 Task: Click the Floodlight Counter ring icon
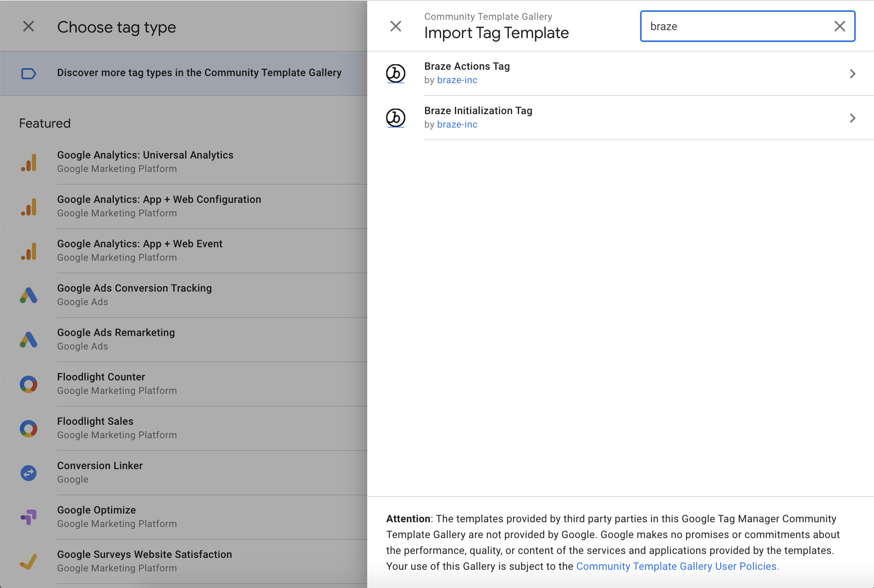click(x=29, y=384)
